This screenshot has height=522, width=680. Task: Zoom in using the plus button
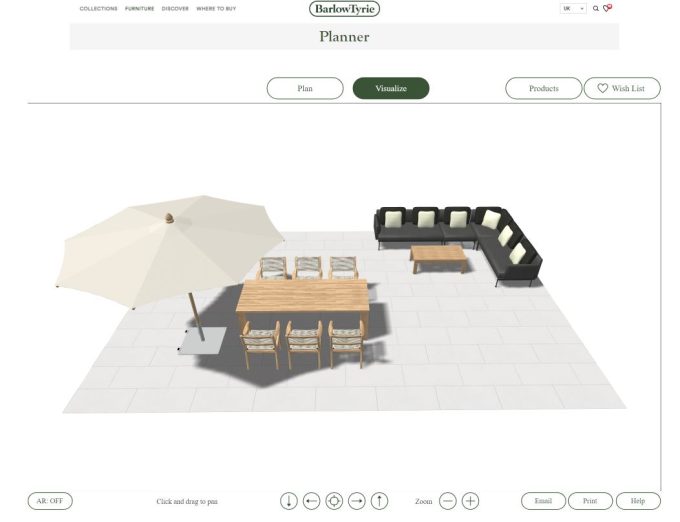coord(470,501)
